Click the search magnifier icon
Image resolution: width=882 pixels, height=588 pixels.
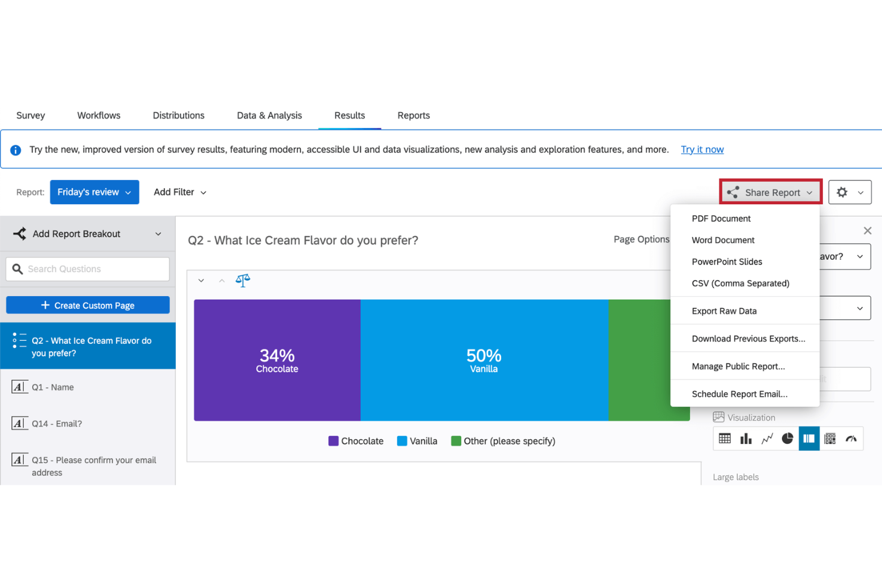18,269
